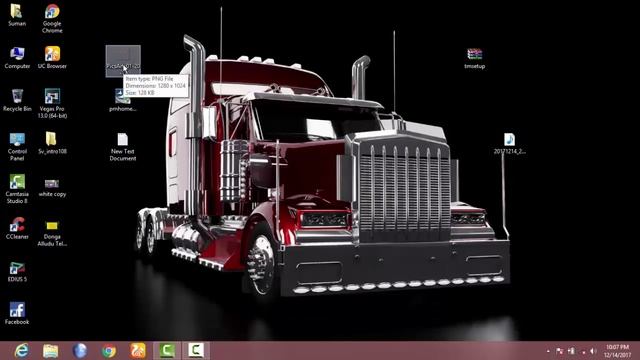
Task: Select the Computer desktop icon
Action: point(17,58)
